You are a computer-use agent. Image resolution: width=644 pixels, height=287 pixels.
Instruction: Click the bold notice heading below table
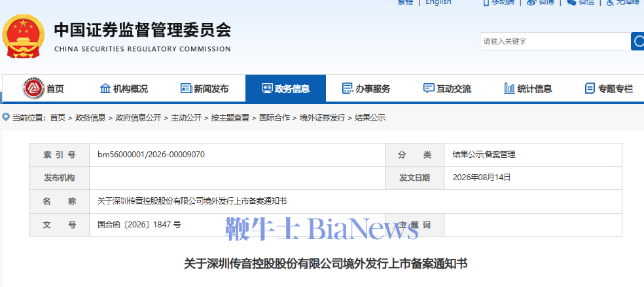click(325, 263)
